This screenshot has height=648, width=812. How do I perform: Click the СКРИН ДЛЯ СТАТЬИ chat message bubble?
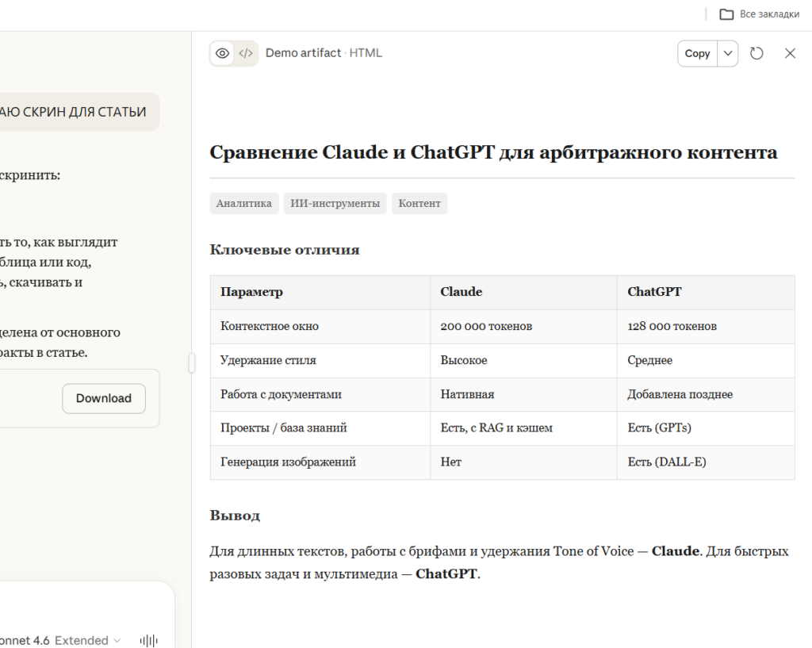[80, 112]
